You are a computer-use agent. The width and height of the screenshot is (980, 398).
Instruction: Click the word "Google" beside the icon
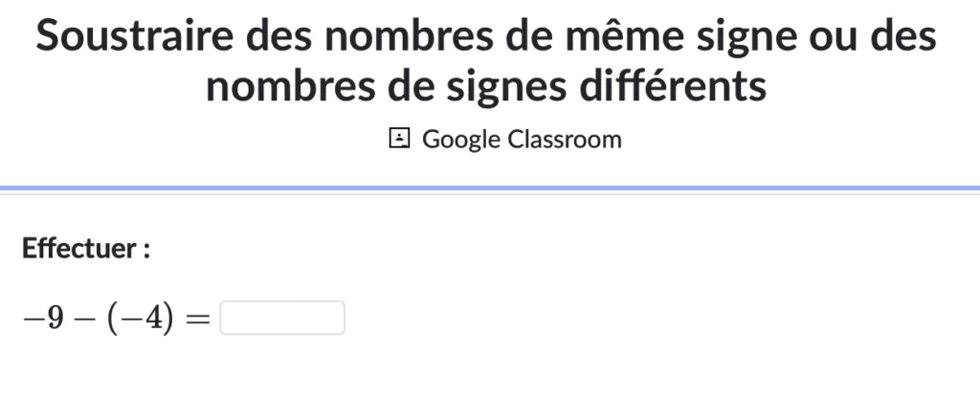pos(461,140)
